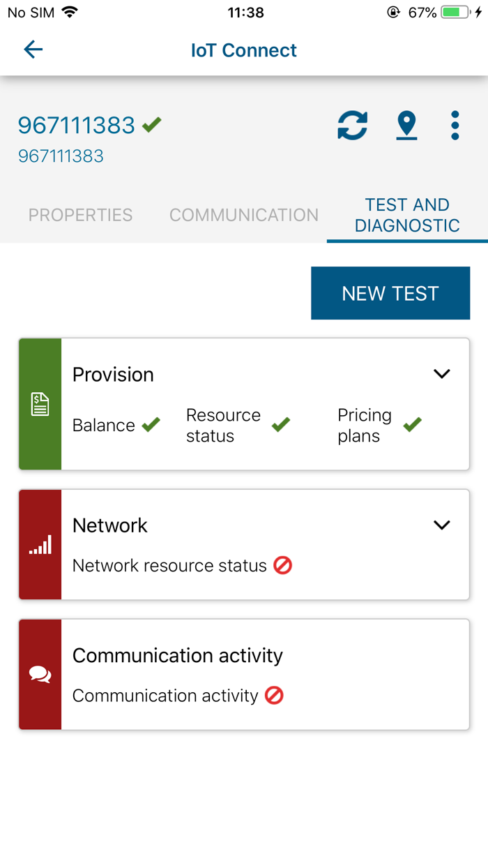Tap the back arrow to leave IoT Connect

(33, 50)
